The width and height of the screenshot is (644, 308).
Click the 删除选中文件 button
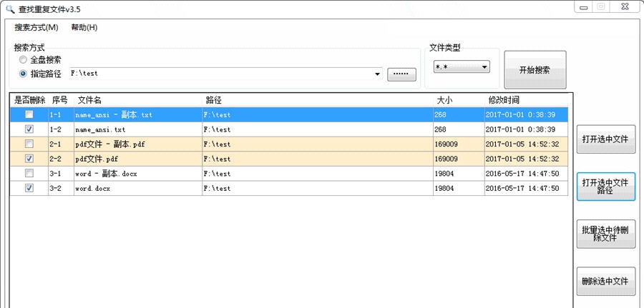tap(605, 282)
